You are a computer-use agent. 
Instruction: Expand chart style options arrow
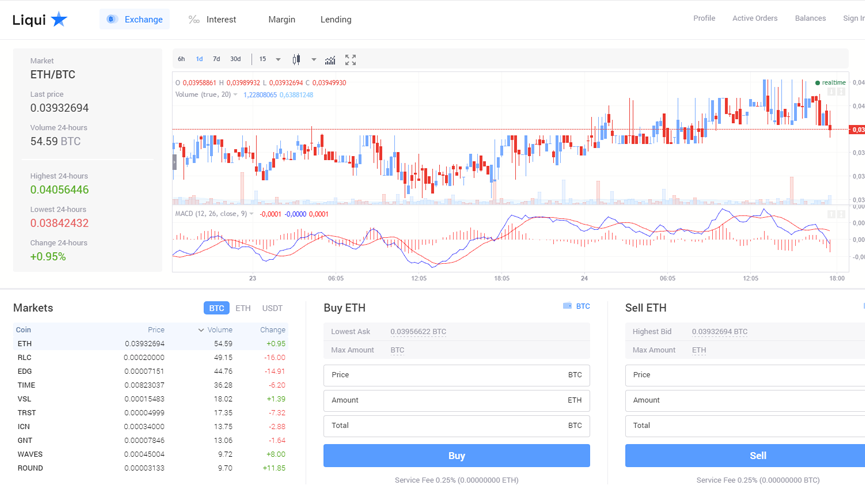click(313, 60)
